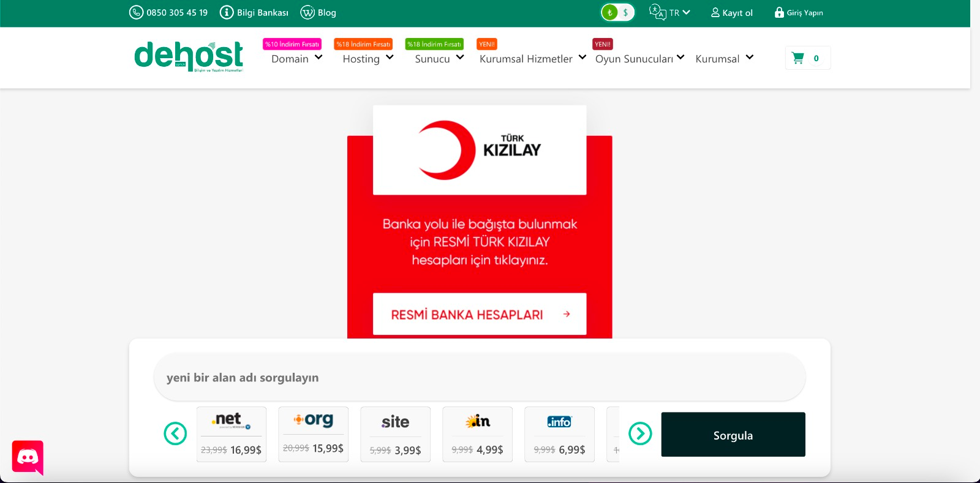The image size is (980, 483).
Task: Click the .net price 16,99$
Action: [x=246, y=450]
